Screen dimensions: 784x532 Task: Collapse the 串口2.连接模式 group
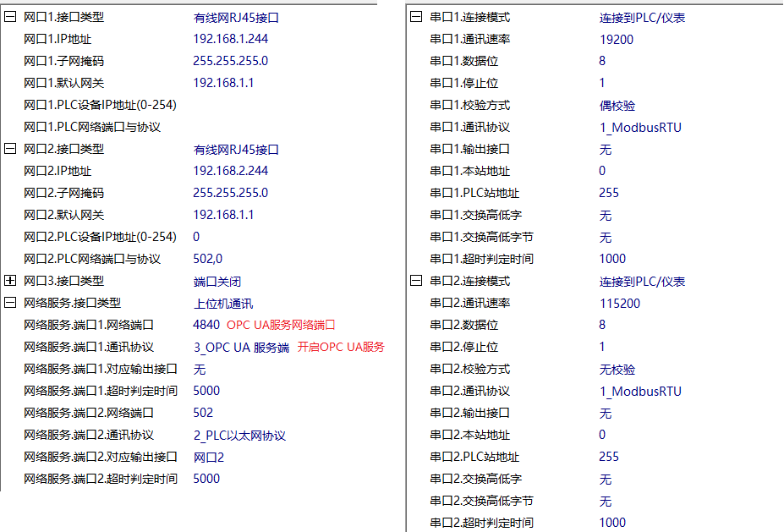coord(416,281)
